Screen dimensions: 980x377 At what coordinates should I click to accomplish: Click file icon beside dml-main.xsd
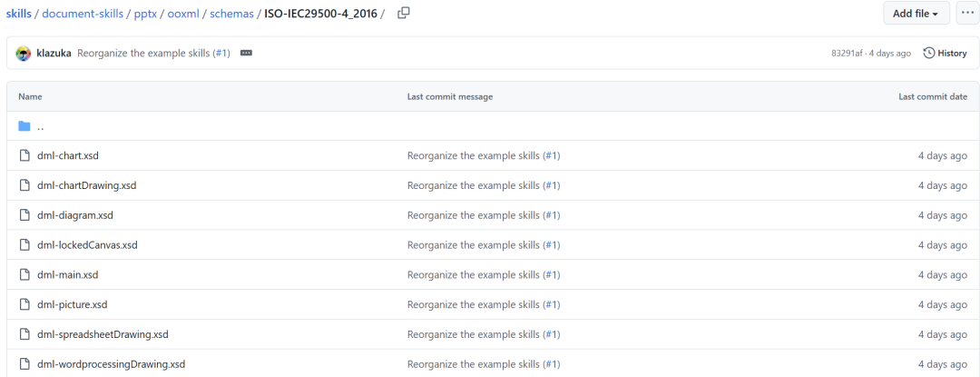tap(24, 274)
